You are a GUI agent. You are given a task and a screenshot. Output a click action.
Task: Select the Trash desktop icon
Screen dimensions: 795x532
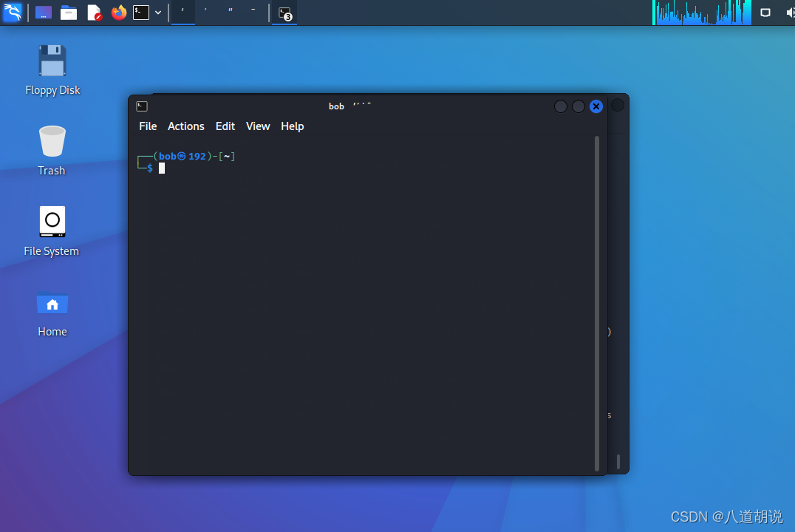coord(52,151)
